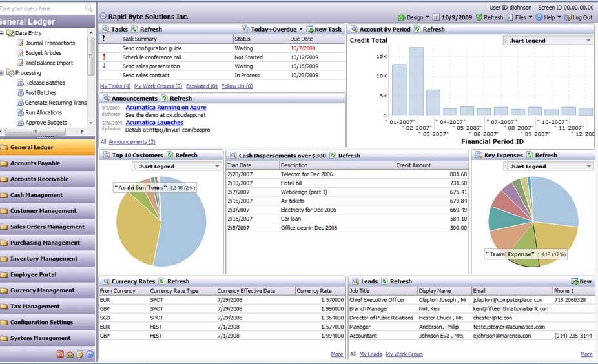598x364 pixels.
Task: Click the blue help icon in sidebar footer
Action: [x=90, y=354]
